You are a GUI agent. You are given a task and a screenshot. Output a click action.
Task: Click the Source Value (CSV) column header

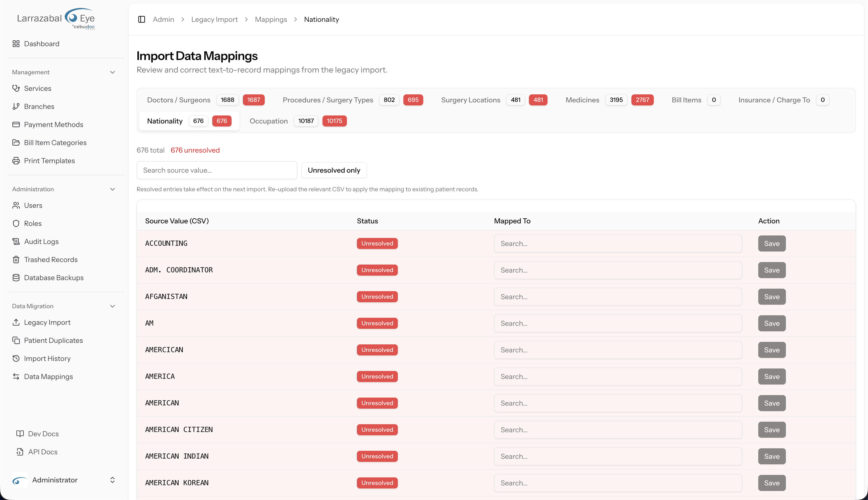pyautogui.click(x=177, y=221)
